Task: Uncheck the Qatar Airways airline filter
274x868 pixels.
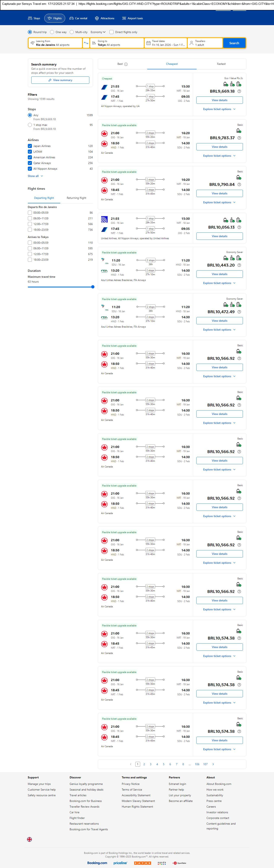Action: point(30,163)
